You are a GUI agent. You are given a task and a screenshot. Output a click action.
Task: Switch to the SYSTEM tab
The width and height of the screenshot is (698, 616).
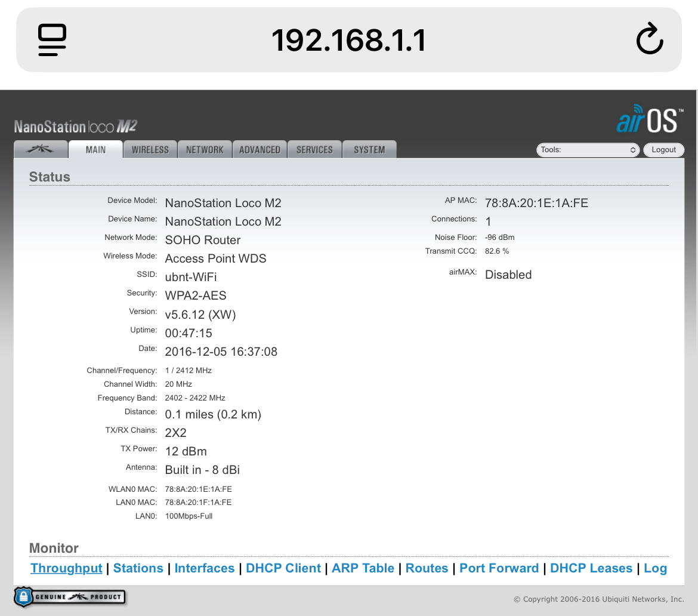coord(369,150)
